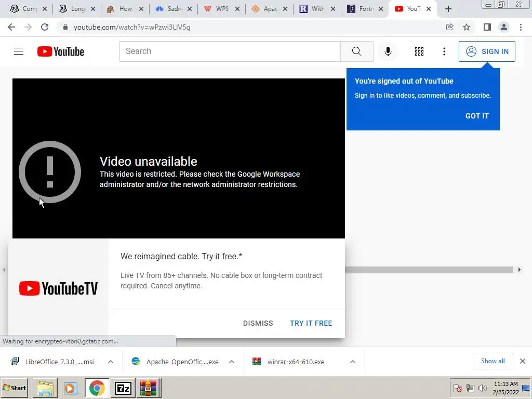Open the Chrome profile avatar
The height and width of the screenshot is (399, 532).
(504, 27)
